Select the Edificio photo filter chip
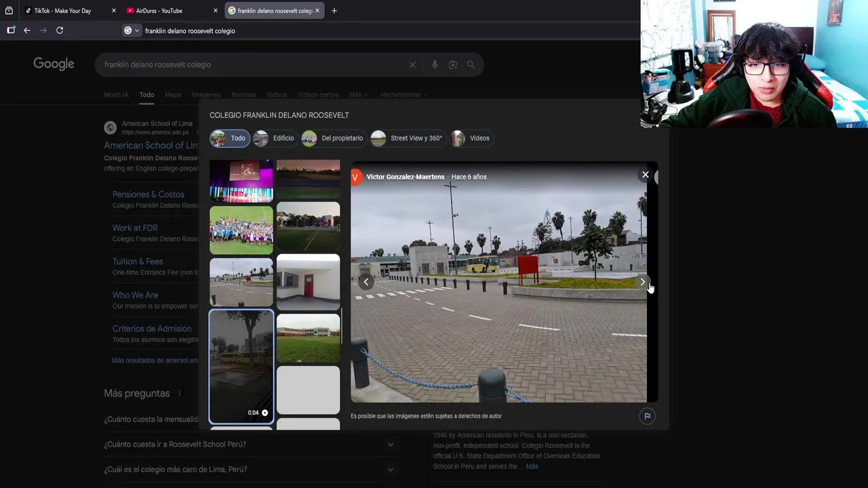Image resolution: width=868 pixels, height=488 pixels. point(275,138)
